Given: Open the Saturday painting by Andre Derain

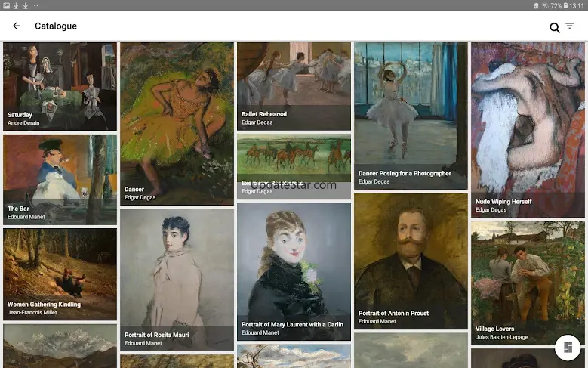Looking at the screenshot, I should 60,86.
